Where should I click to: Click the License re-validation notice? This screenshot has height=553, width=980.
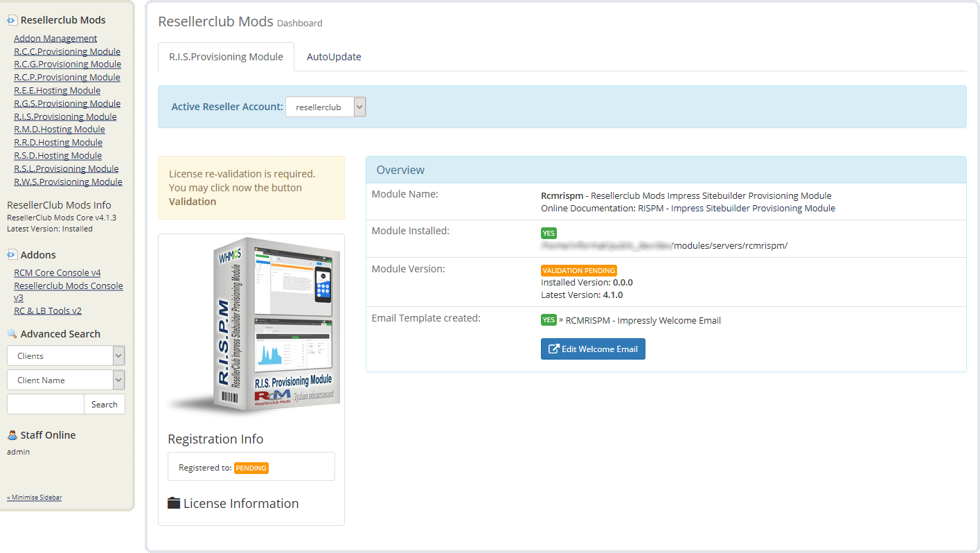pyautogui.click(x=251, y=188)
